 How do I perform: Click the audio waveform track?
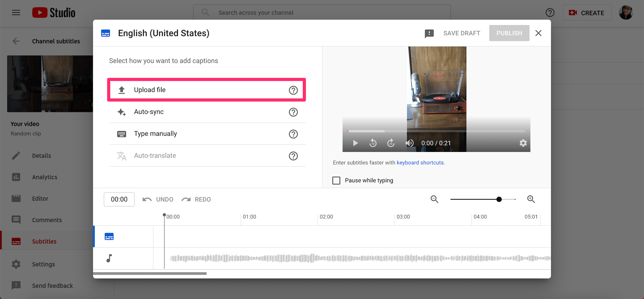coord(360,258)
